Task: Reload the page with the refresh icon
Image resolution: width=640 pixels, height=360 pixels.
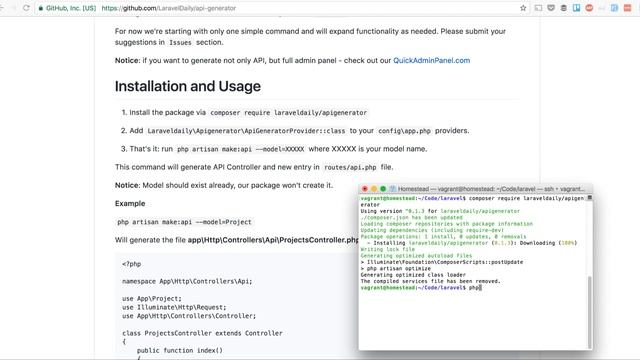Action: click(26, 8)
